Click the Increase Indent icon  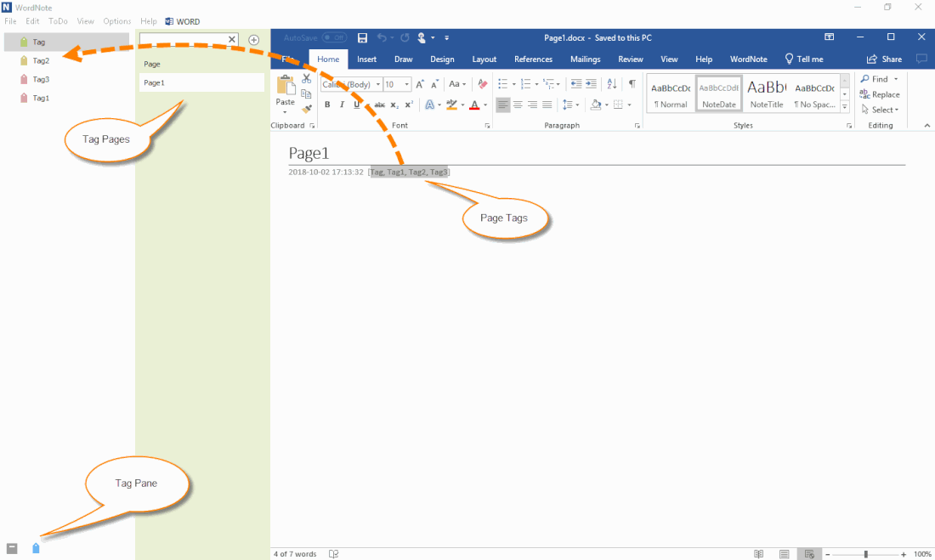coord(591,84)
